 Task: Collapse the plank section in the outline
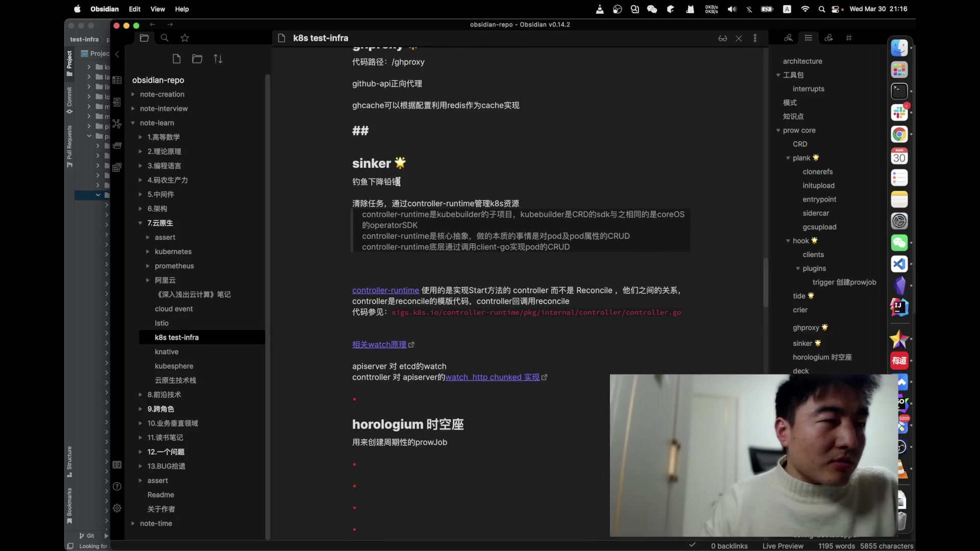[x=788, y=158]
